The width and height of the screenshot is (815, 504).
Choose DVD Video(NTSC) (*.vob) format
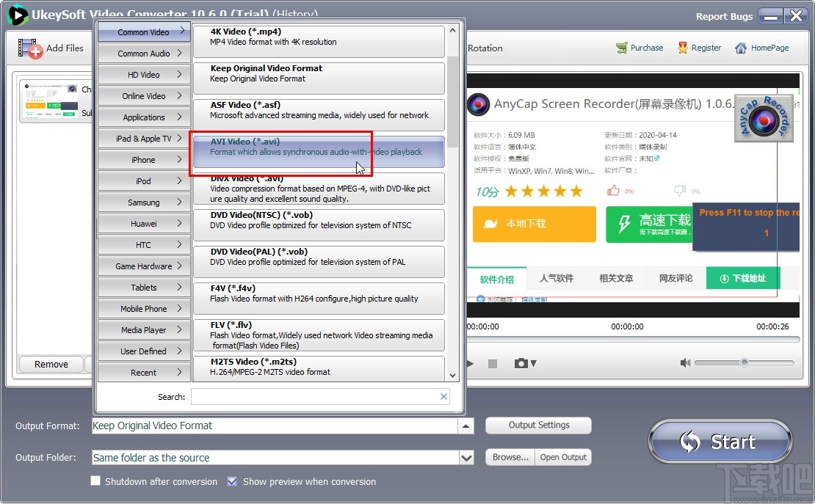319,225
